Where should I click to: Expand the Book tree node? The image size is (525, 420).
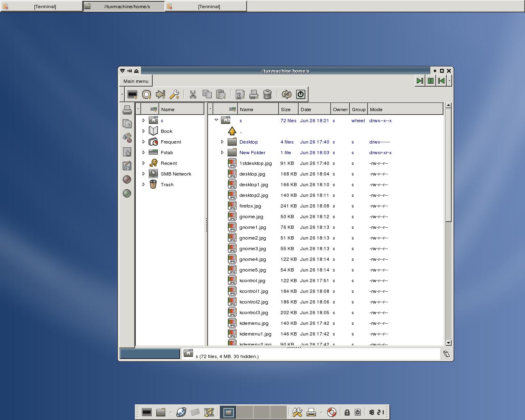tap(144, 131)
